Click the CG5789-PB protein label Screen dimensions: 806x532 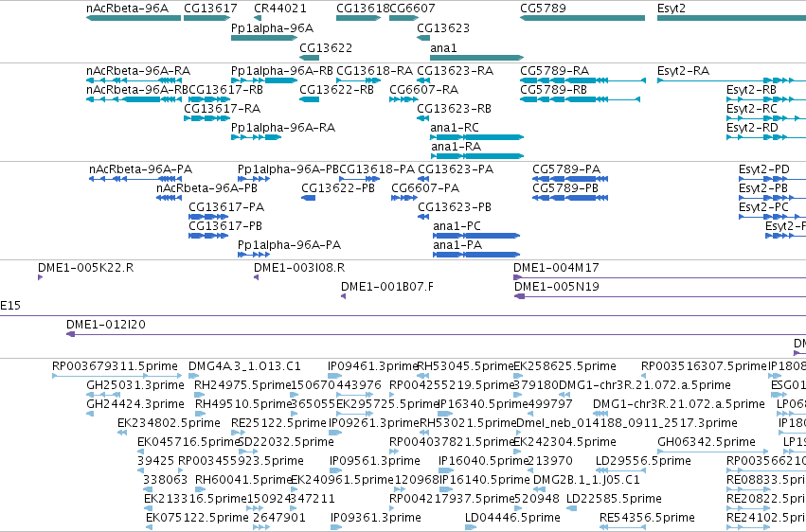point(565,188)
